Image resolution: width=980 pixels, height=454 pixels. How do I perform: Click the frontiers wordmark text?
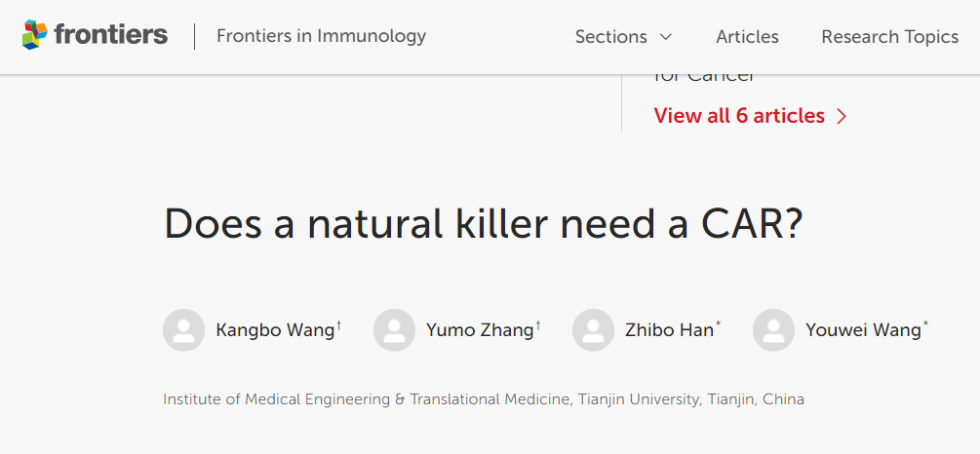111,34
